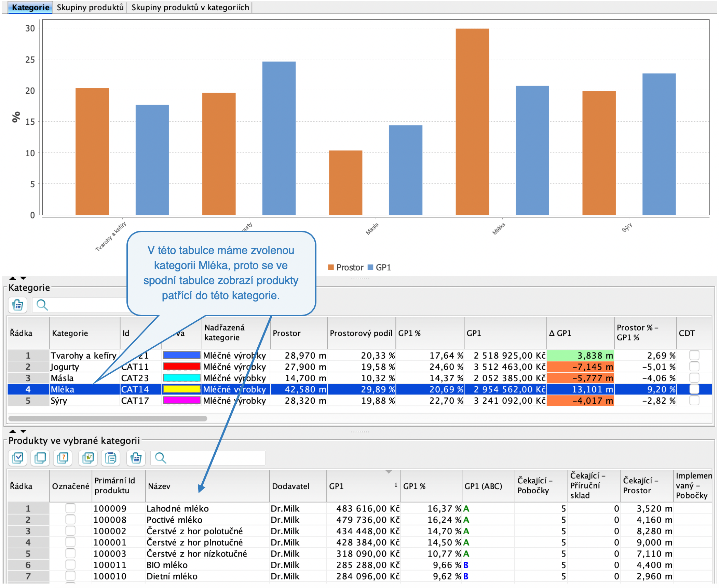Sort categories by Nadřazená kategorie header
719x588 pixels.
236,333
